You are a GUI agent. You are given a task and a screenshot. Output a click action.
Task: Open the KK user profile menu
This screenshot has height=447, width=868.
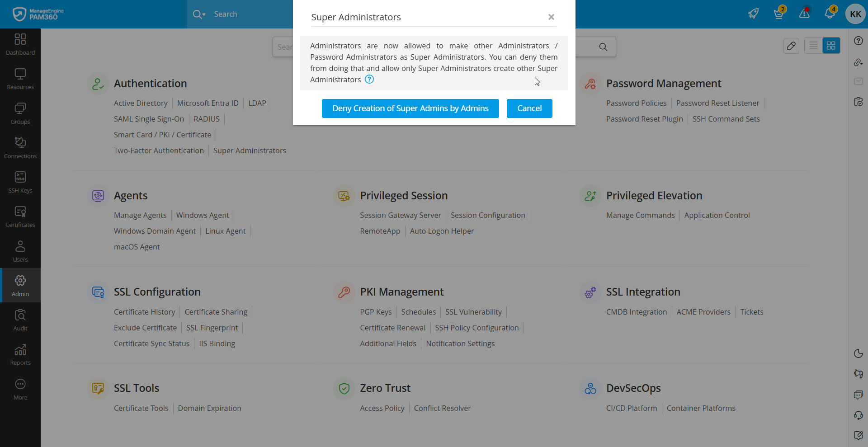coord(855,14)
